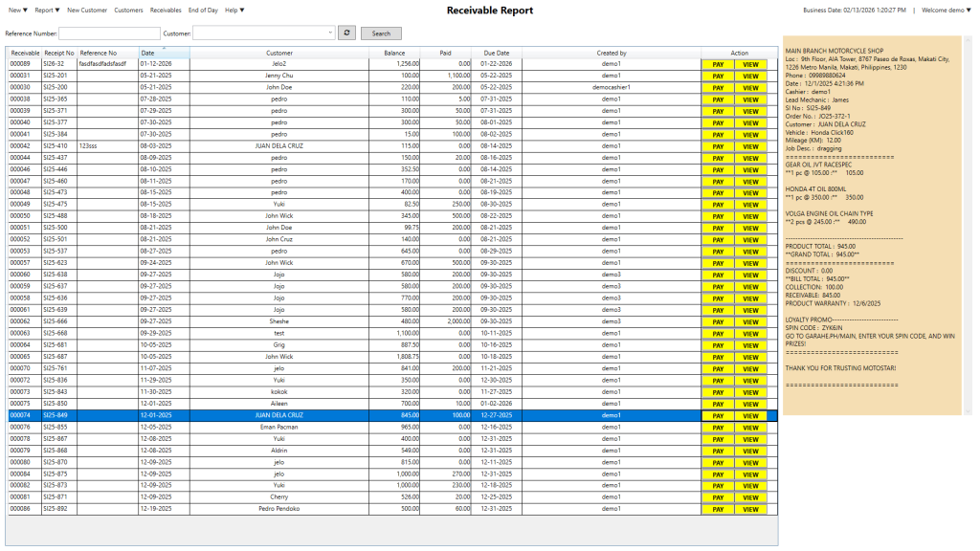Image resolution: width=980 pixels, height=551 pixels.
Task: Click VIEW for receivable 000031
Action: (750, 75)
